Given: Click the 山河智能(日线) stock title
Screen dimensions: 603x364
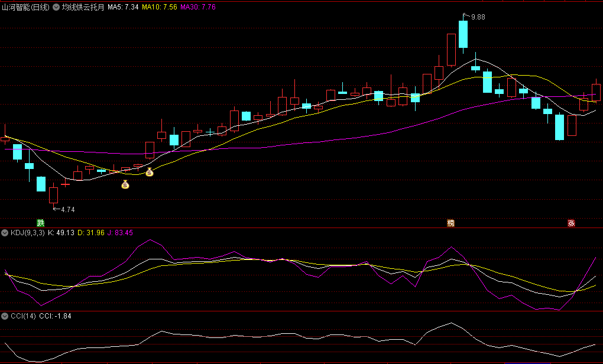Looking at the screenshot, I should 26,8.
